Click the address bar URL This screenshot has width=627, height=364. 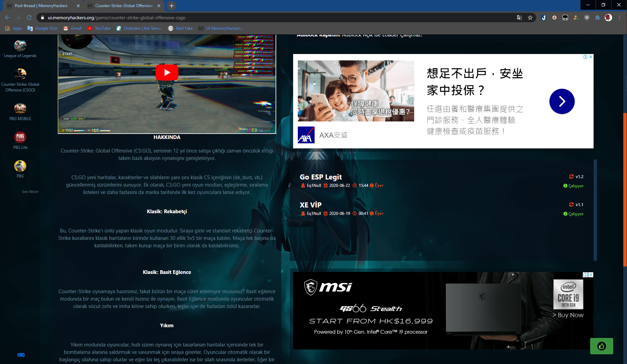(x=116, y=18)
